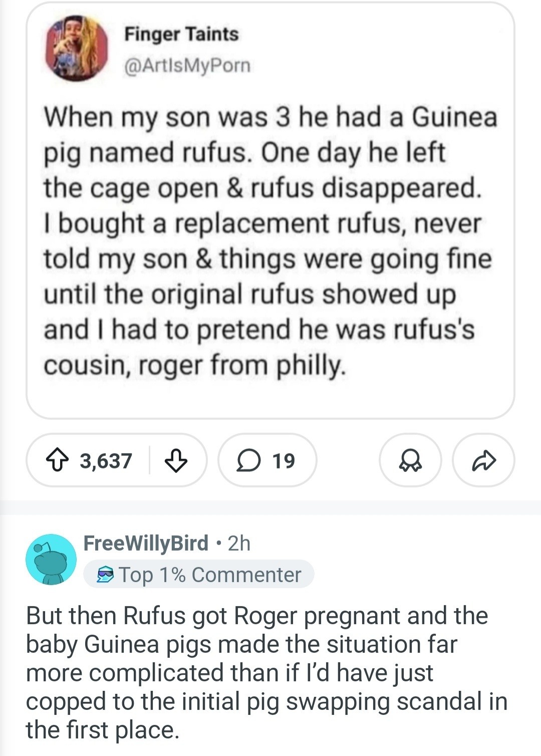
Task: Click the 3,637 vote count
Action: 106,460
